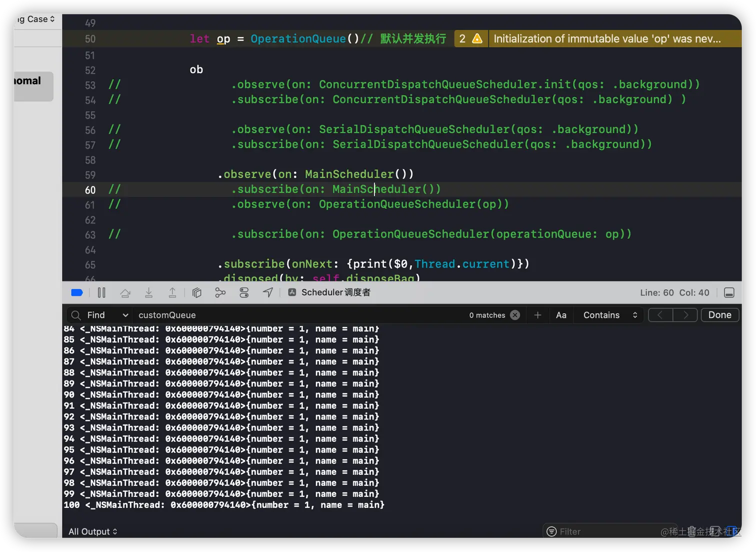Click line number 65 in the gutter
This screenshot has width=756, height=552.
click(x=90, y=265)
